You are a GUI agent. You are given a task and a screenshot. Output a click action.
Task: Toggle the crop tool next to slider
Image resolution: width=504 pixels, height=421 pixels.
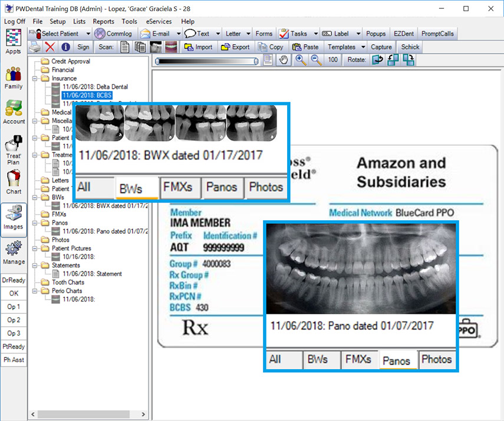click(268, 60)
